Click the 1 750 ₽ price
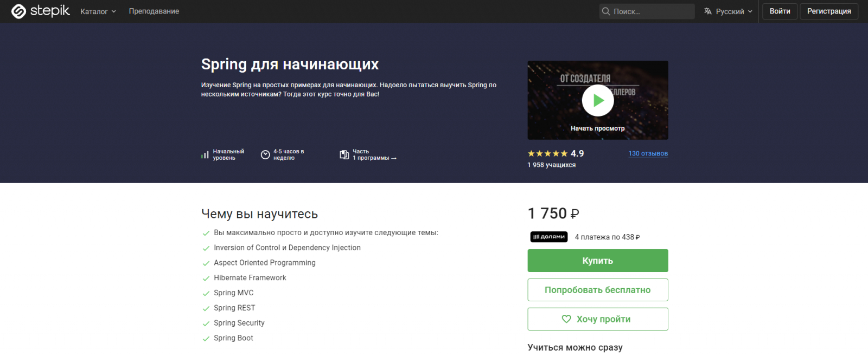This screenshot has width=868, height=356. point(553,213)
